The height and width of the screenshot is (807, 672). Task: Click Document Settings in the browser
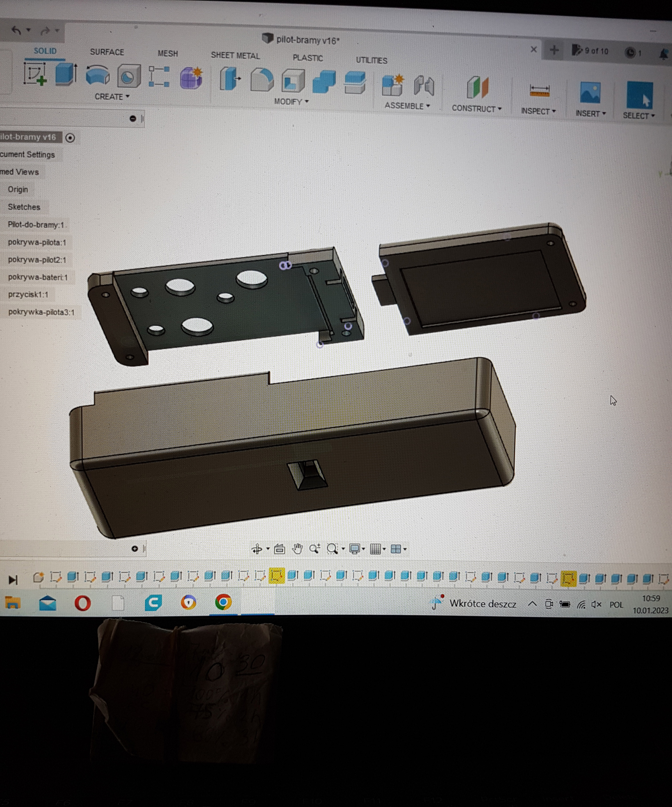pyautogui.click(x=28, y=154)
